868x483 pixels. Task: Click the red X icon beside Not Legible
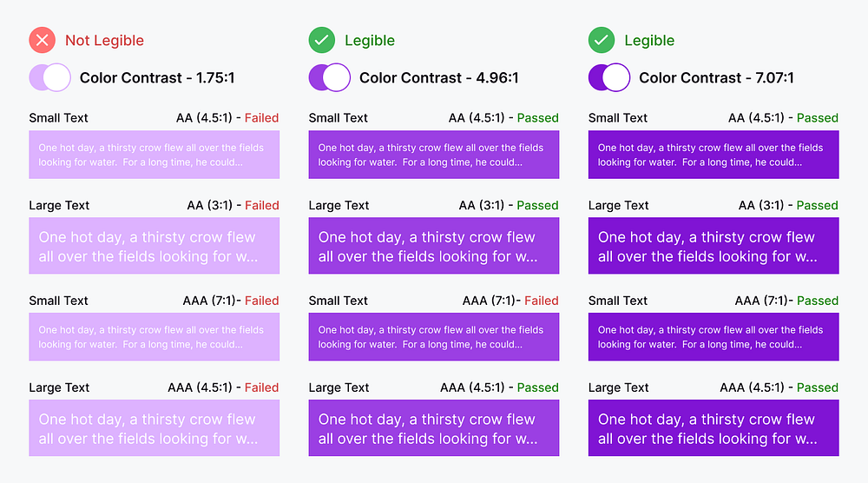(42, 40)
